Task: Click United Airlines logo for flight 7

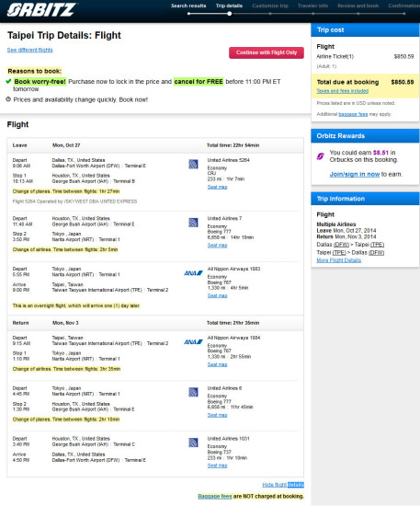Action: (x=193, y=223)
